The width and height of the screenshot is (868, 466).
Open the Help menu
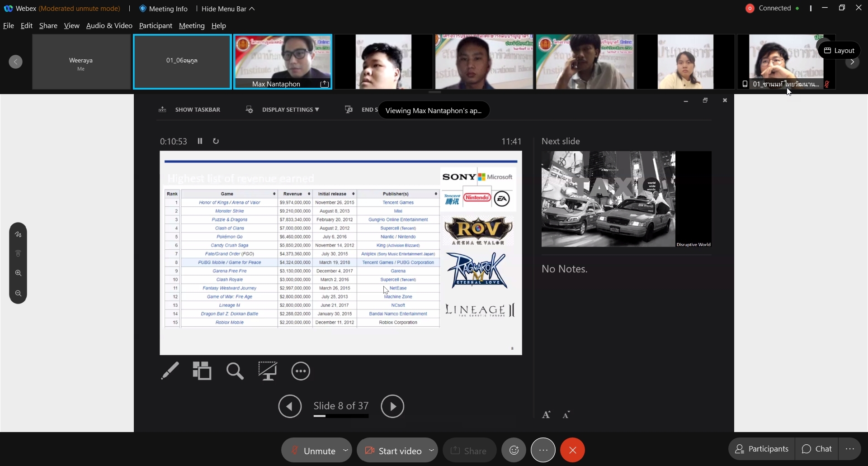click(x=219, y=26)
